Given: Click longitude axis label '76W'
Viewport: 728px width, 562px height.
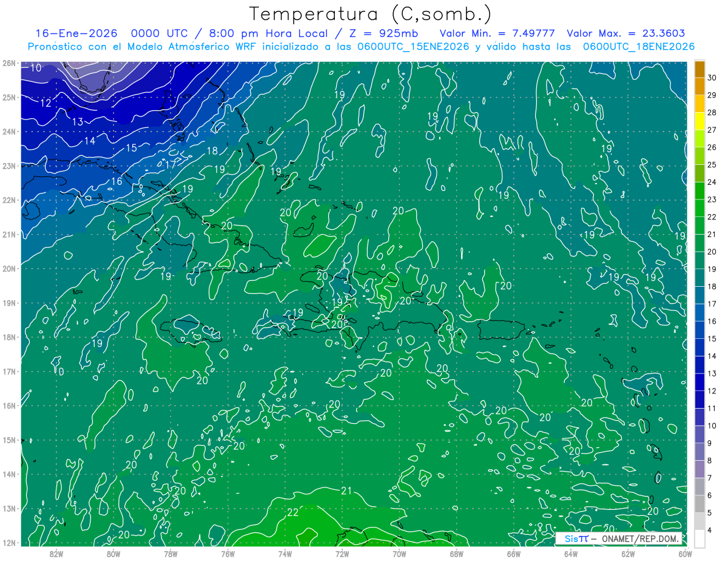Looking at the screenshot, I should tap(228, 554).
